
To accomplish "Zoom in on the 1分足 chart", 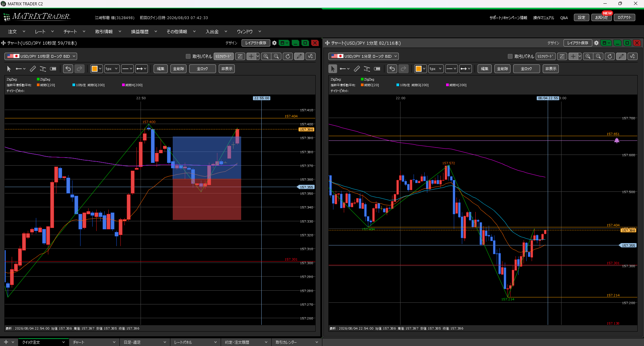I will 588,56.
